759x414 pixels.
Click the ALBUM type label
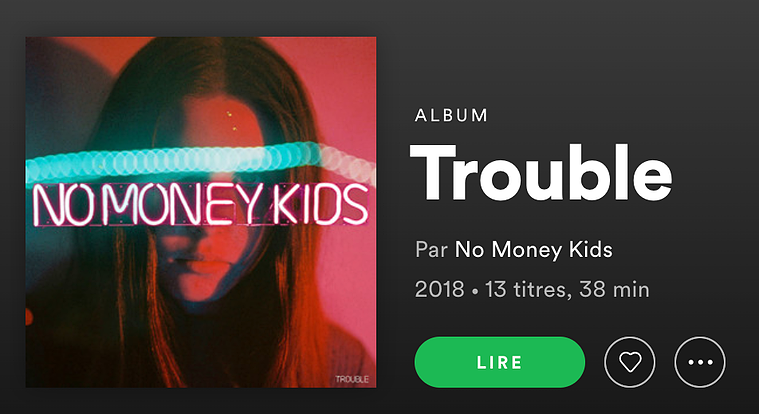pos(451,116)
